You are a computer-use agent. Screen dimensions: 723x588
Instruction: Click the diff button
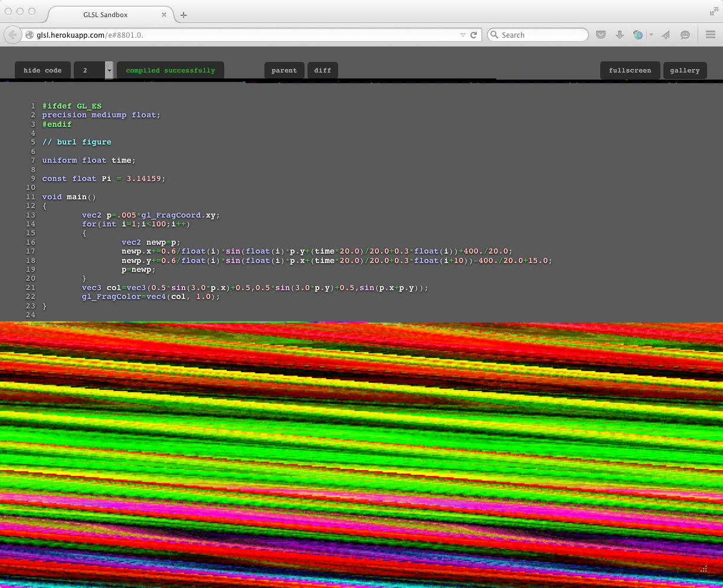(322, 70)
